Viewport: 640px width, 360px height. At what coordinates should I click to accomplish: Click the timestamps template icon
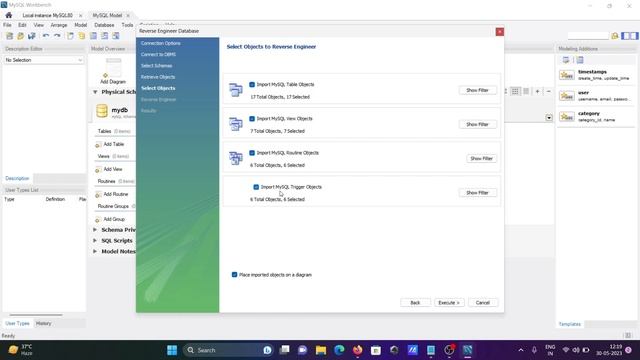[567, 75]
